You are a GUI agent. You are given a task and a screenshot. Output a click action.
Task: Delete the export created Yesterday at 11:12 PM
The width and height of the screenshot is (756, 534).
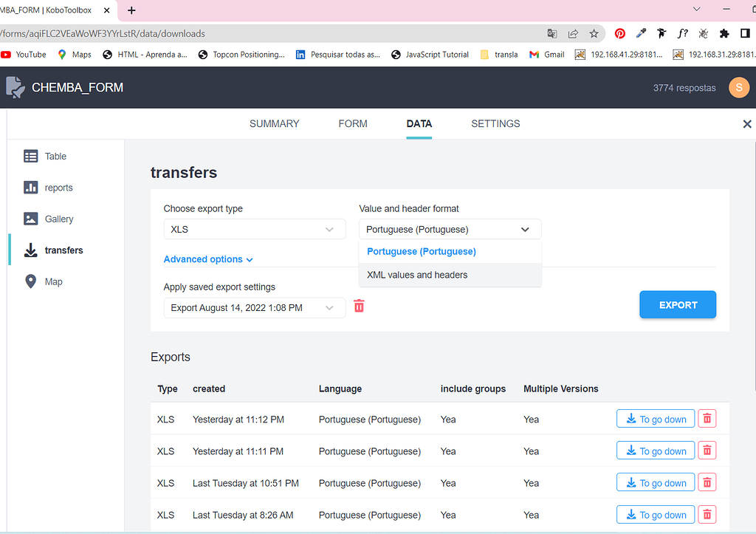pyautogui.click(x=707, y=418)
